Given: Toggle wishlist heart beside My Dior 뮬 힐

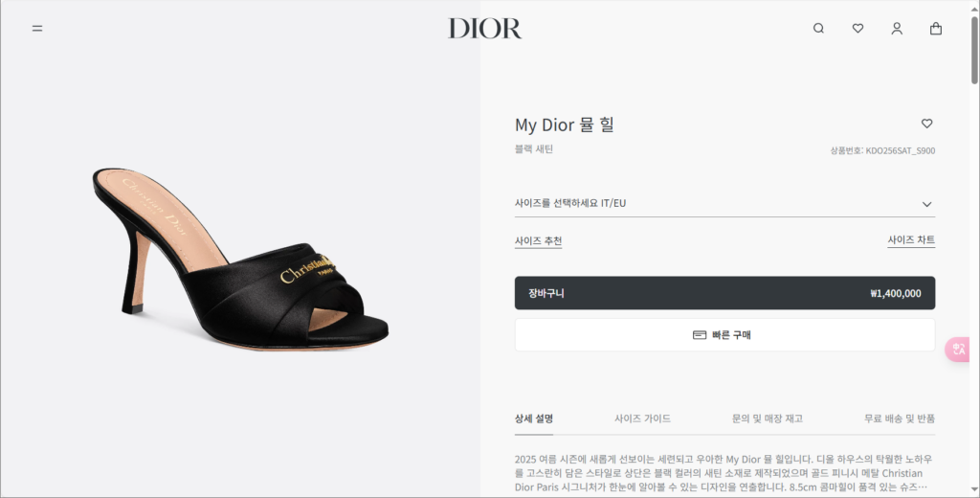Looking at the screenshot, I should point(926,124).
